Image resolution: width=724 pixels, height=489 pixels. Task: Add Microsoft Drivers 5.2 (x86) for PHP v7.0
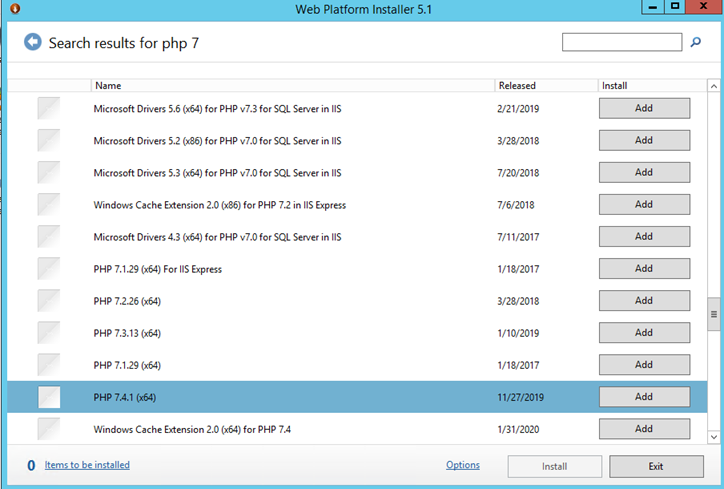[644, 140]
